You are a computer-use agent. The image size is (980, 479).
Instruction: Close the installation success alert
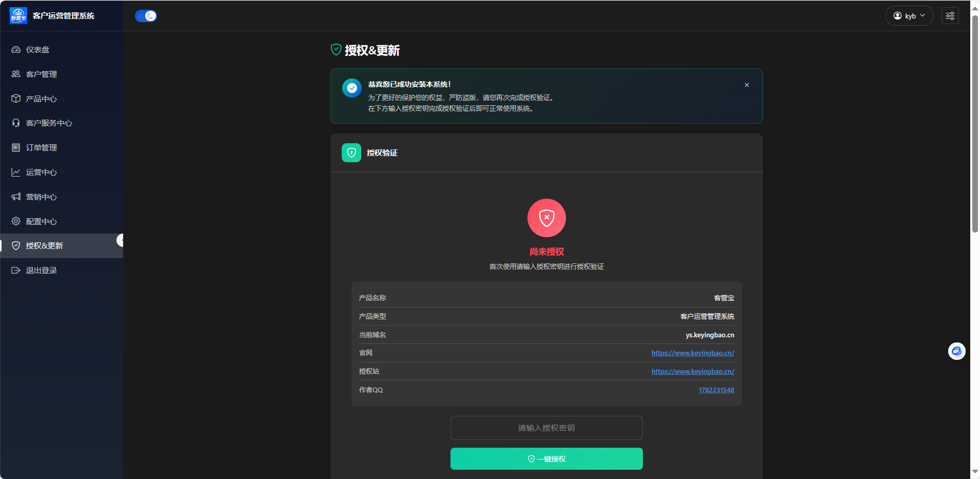[x=747, y=85]
